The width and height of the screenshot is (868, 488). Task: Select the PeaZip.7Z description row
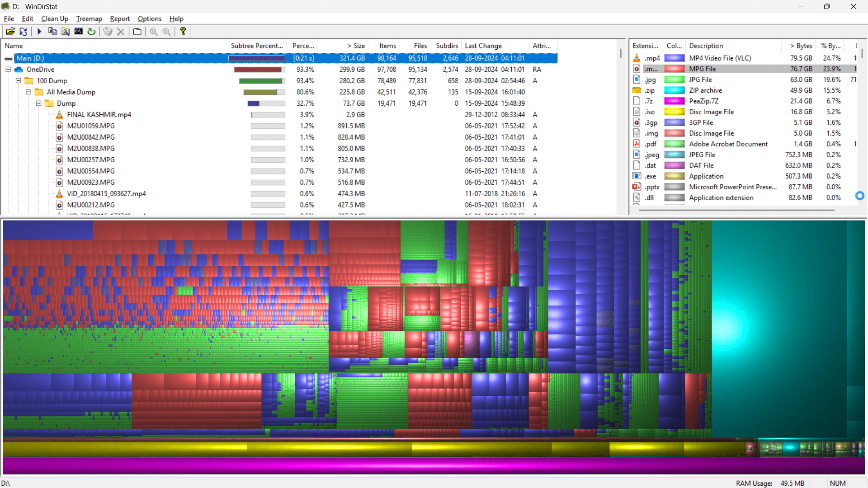[x=703, y=101]
